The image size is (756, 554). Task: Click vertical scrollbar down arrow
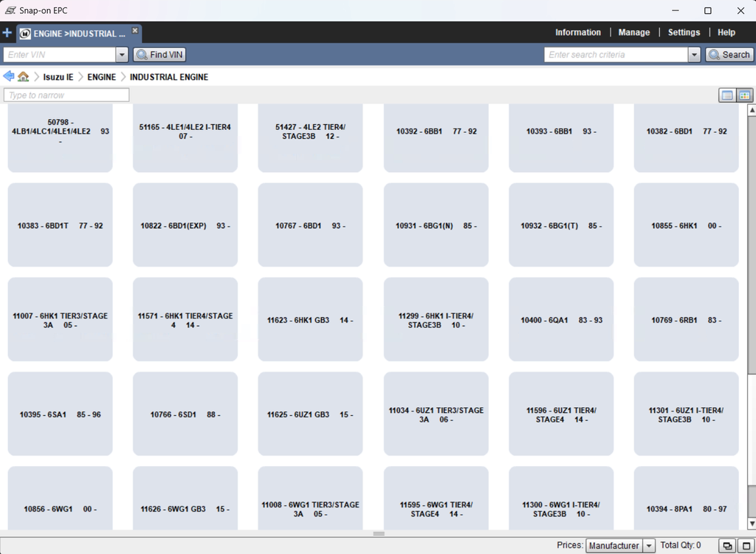click(x=752, y=524)
